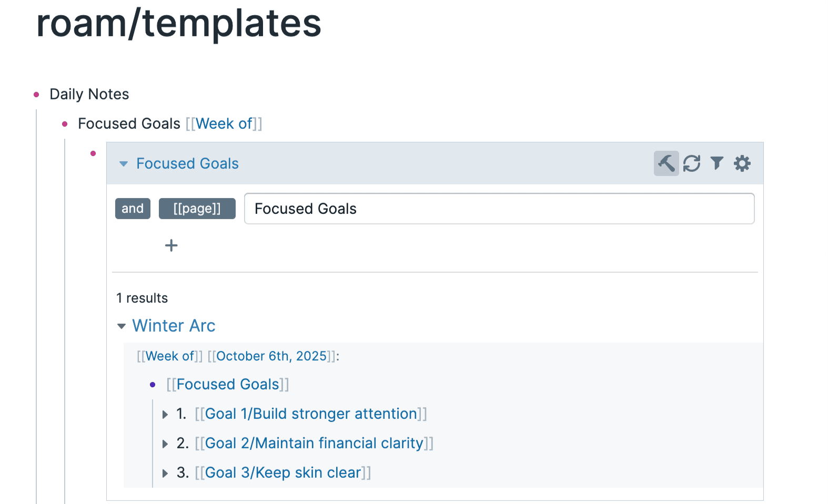Open Goal 2/Maintain financial clarity page
This screenshot has height=504, width=828.
click(314, 444)
